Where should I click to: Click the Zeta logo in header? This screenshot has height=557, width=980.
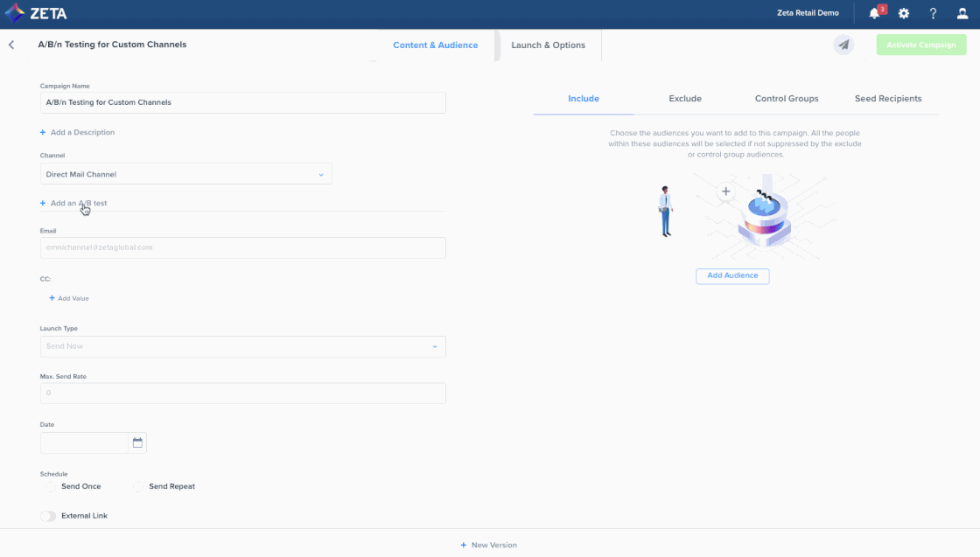pyautogui.click(x=37, y=14)
